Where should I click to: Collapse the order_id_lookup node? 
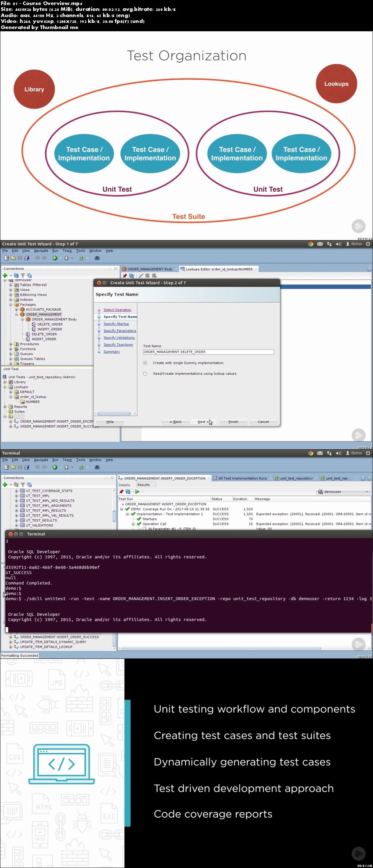11,397
